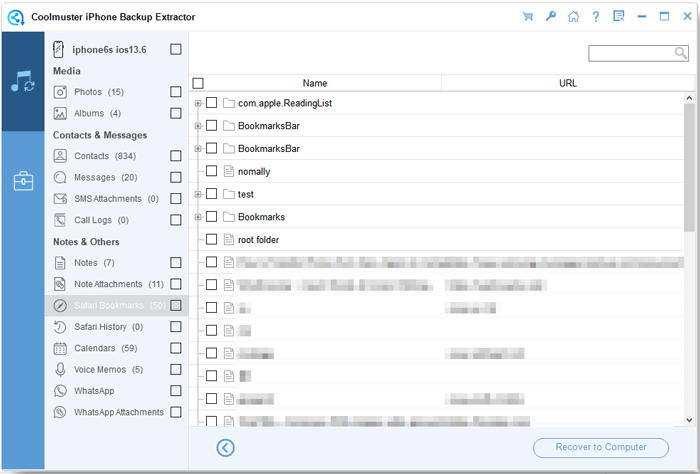Image resolution: width=700 pixels, height=474 pixels.
Task: Open the WhatsApp category
Action: pyautogui.click(x=117, y=391)
